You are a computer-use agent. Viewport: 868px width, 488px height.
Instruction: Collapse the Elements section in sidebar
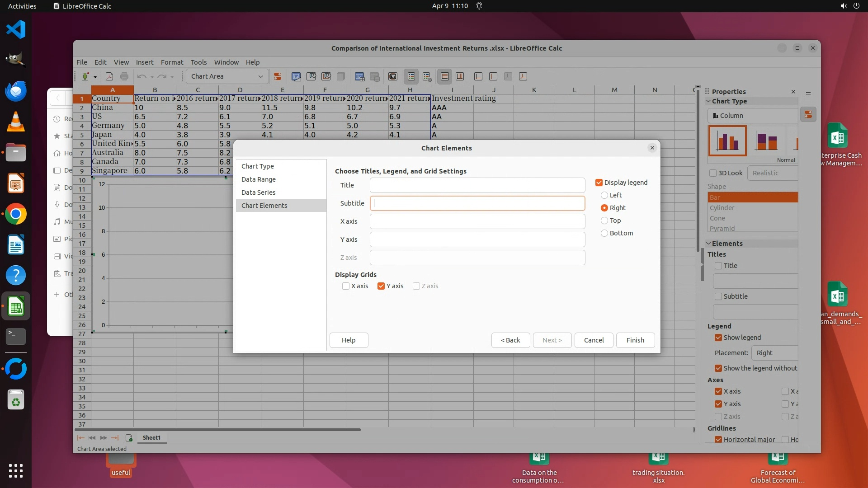pos(709,243)
